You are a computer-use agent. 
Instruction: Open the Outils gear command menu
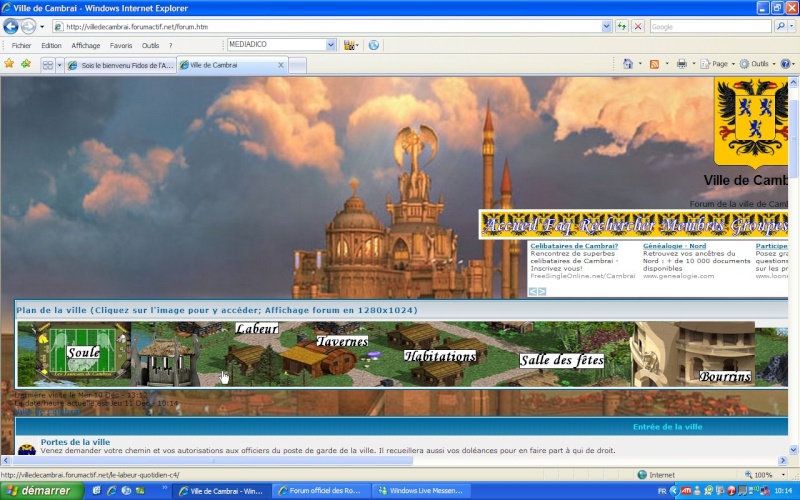(x=757, y=64)
